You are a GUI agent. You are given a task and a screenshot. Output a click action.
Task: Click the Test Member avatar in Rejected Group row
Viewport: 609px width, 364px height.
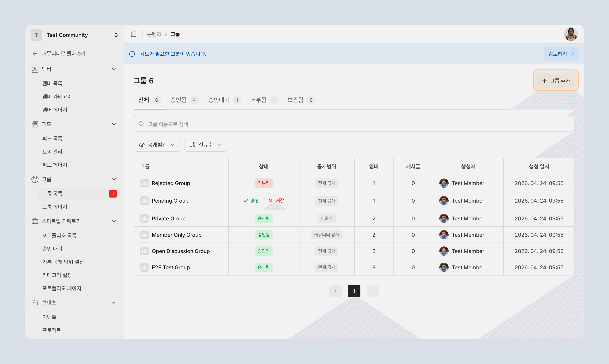click(x=444, y=183)
